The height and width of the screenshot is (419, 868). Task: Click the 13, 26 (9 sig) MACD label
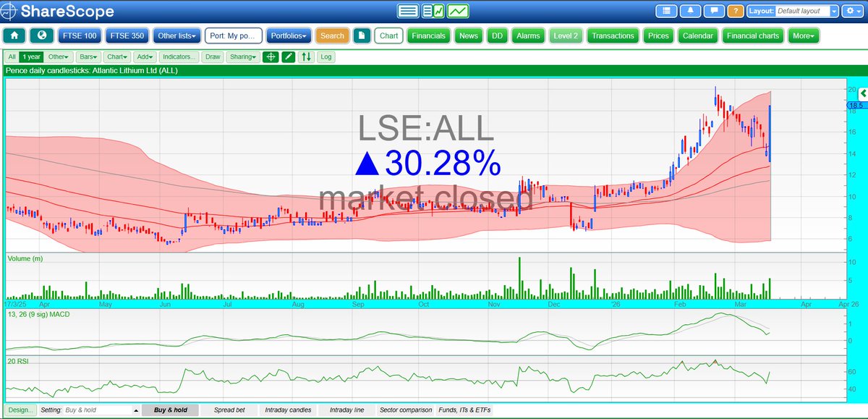(x=41, y=314)
